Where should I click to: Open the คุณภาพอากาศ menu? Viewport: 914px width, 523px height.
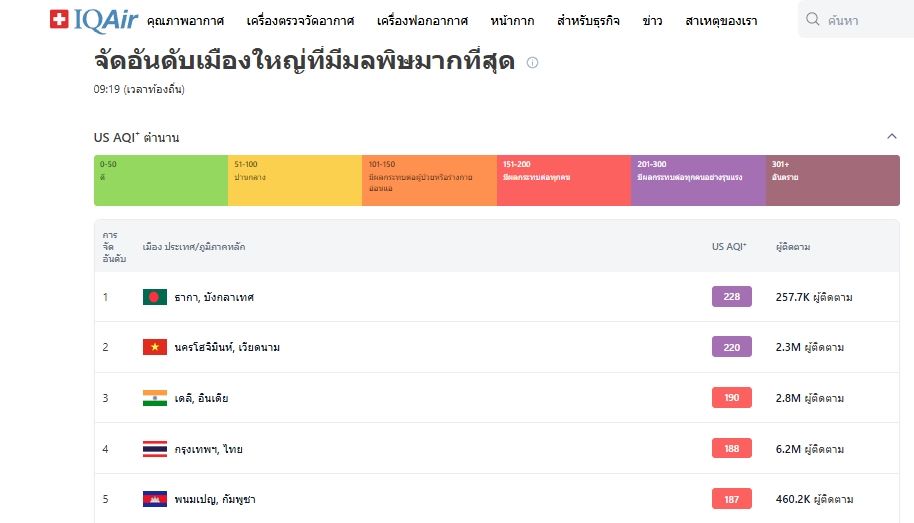pos(185,21)
